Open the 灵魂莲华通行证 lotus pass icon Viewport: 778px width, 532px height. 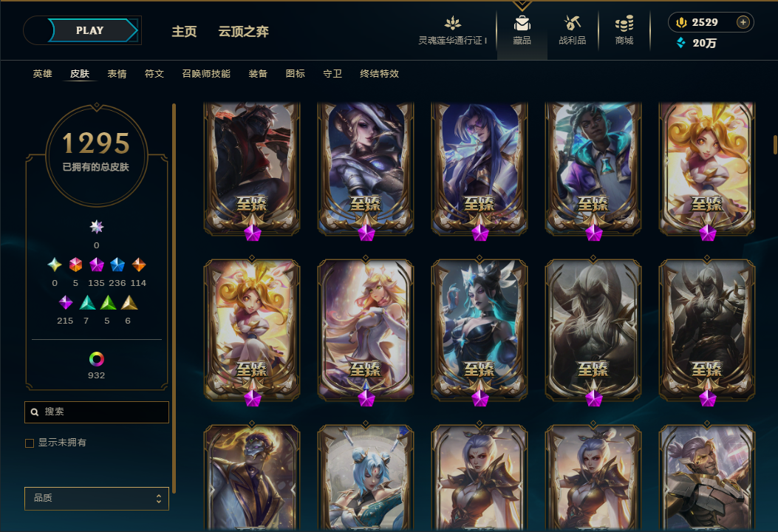[x=452, y=23]
